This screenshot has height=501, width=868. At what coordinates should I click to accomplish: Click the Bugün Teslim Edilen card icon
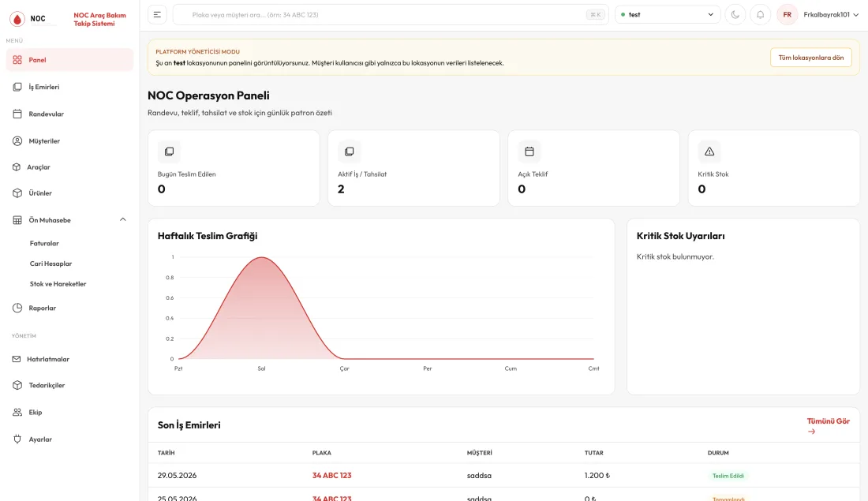click(x=170, y=151)
